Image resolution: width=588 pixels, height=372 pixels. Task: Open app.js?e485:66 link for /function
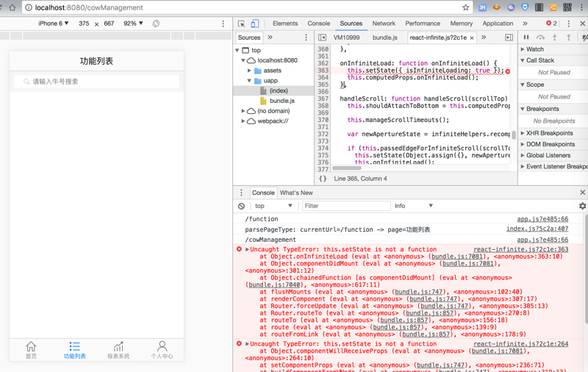(542, 219)
